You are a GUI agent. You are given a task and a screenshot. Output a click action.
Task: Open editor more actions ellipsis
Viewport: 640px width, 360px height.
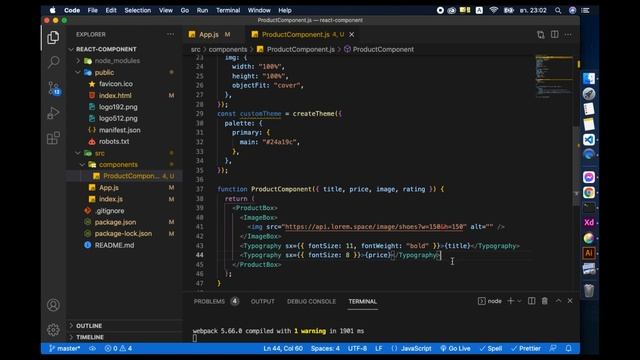point(568,35)
